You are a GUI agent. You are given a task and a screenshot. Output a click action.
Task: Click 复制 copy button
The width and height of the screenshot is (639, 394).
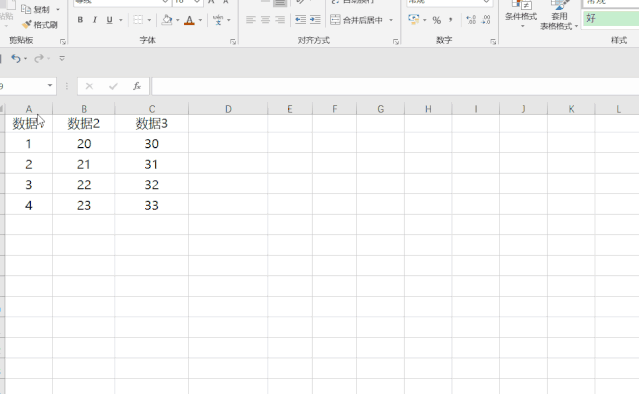coord(36,9)
